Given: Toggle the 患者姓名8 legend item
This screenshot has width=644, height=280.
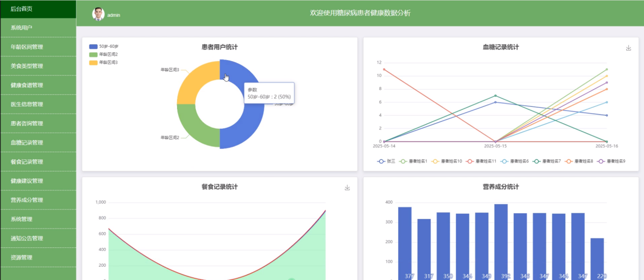Looking at the screenshot, I should click(x=579, y=161).
